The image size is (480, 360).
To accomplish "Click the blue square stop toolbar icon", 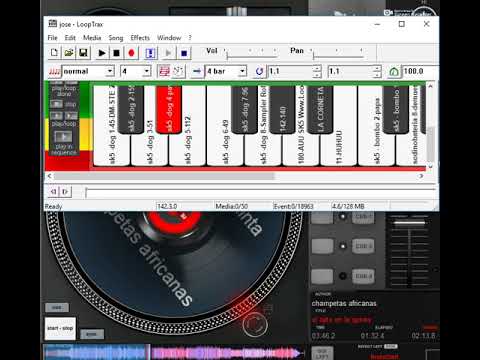I will coord(183,53).
